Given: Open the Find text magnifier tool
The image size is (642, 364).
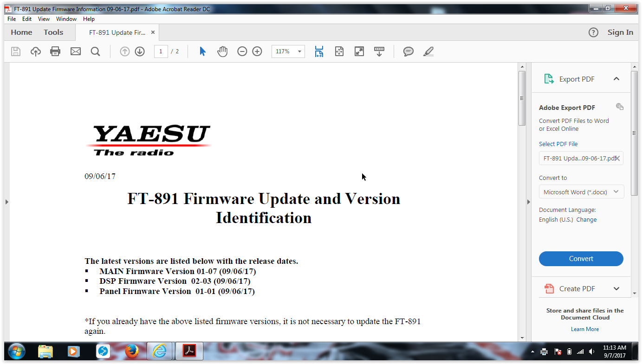Looking at the screenshot, I should point(96,51).
